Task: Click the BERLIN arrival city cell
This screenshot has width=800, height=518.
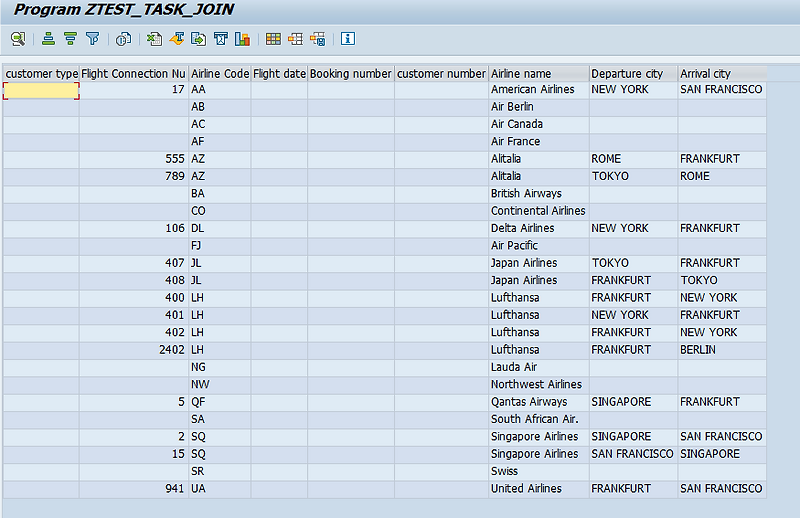Action: pyautogui.click(x=722, y=350)
